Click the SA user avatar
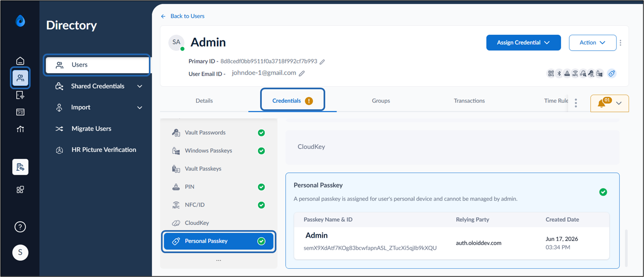The image size is (644, 277). point(176,42)
